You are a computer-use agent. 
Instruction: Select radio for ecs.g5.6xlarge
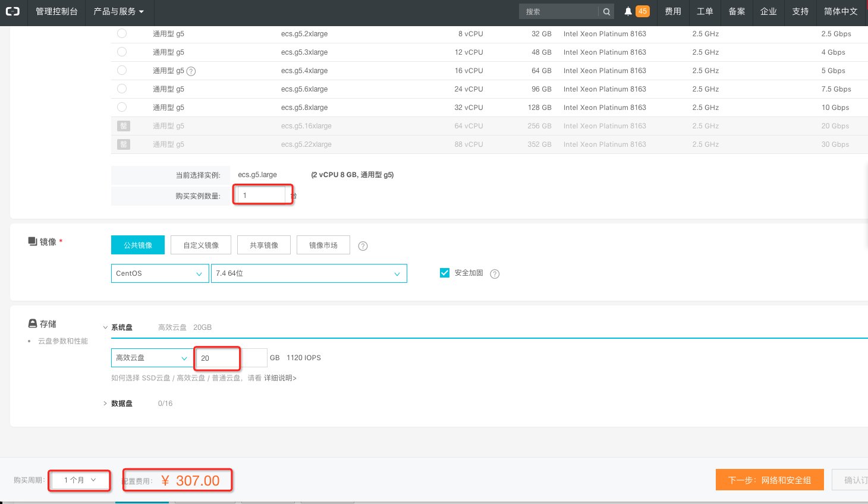pos(122,89)
